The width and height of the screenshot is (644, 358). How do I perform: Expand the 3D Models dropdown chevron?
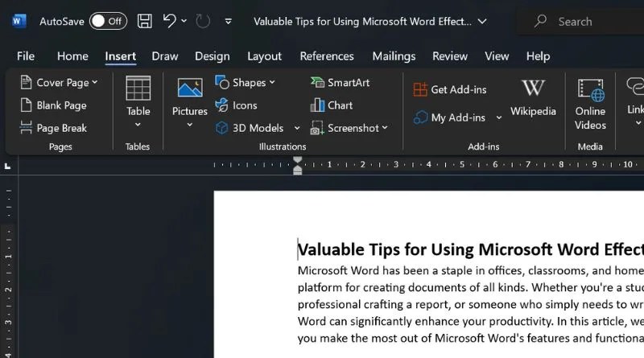[x=297, y=128]
